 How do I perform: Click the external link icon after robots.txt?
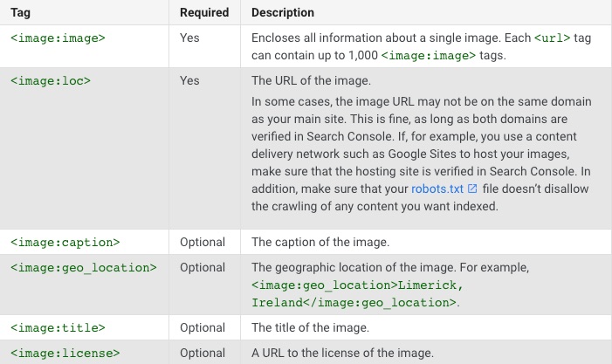pos(472,189)
